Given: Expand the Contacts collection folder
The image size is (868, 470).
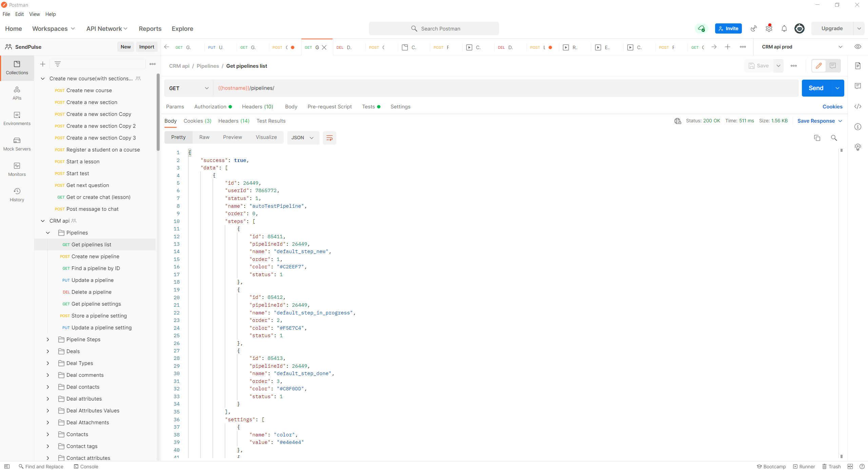Looking at the screenshot, I should (47, 434).
